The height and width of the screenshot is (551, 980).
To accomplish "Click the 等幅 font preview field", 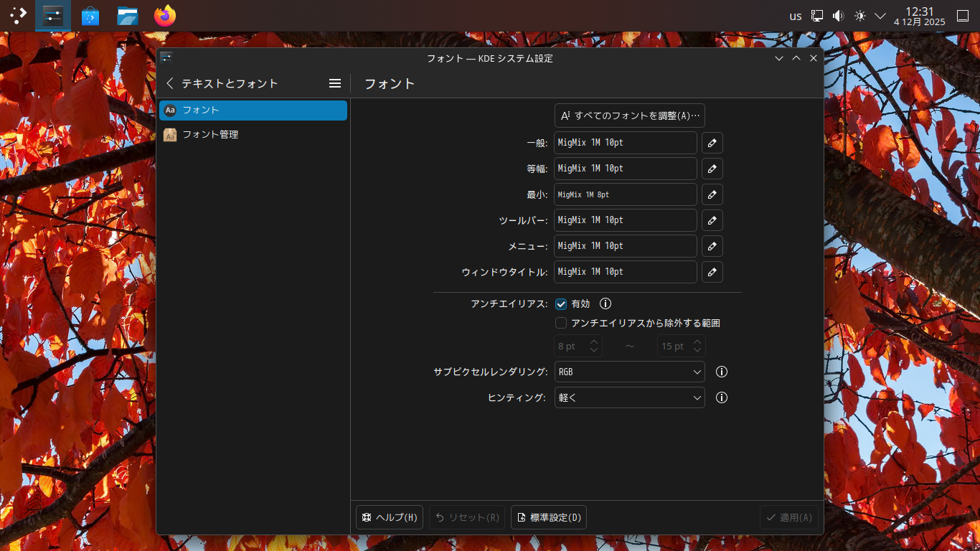I will point(626,169).
